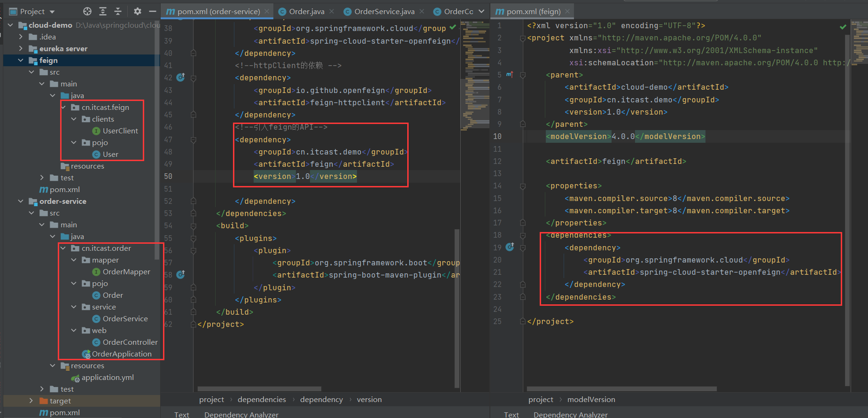This screenshot has height=418, width=868.
Task: Close the OrderService.java tab
Action: (422, 11)
